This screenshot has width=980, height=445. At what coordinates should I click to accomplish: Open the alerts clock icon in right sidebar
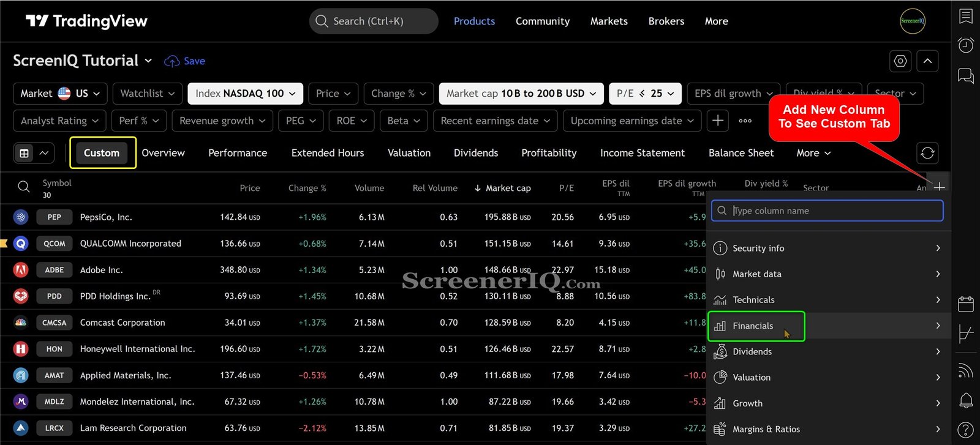[966, 45]
